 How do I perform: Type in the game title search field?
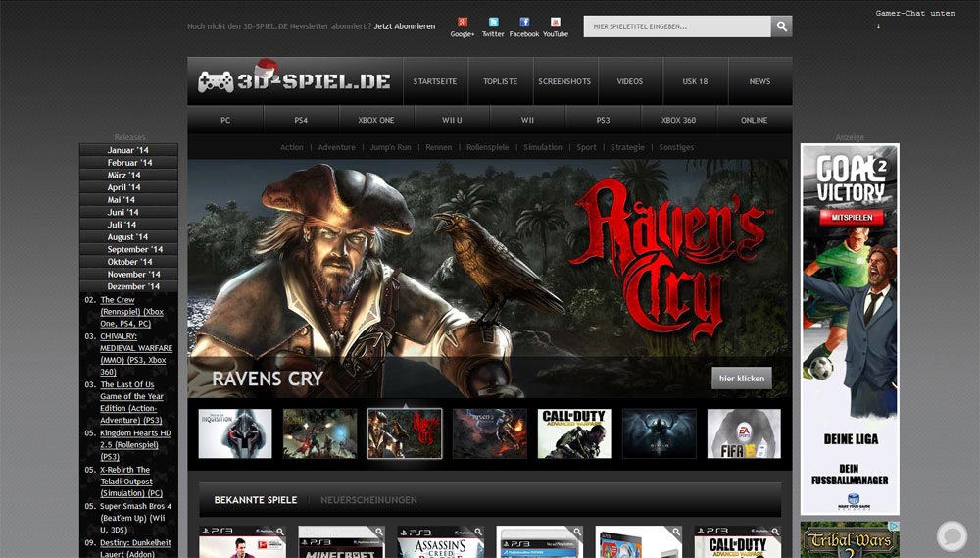click(676, 26)
